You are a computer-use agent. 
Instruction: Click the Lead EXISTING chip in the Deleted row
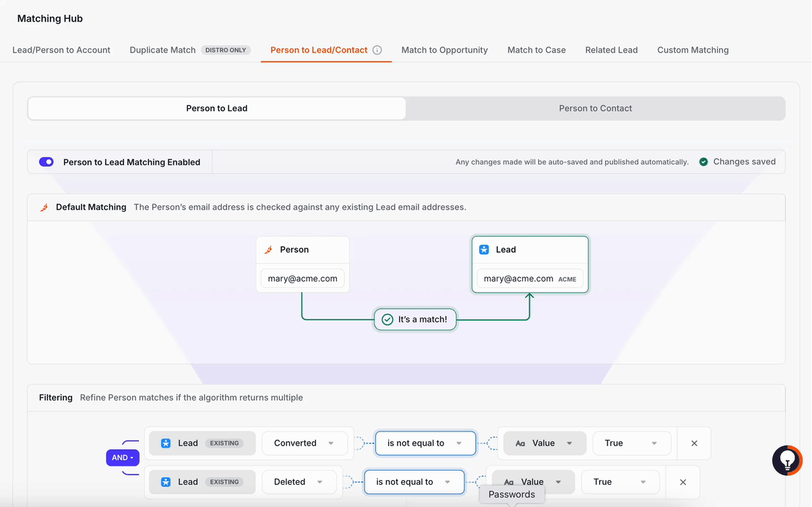pos(202,482)
